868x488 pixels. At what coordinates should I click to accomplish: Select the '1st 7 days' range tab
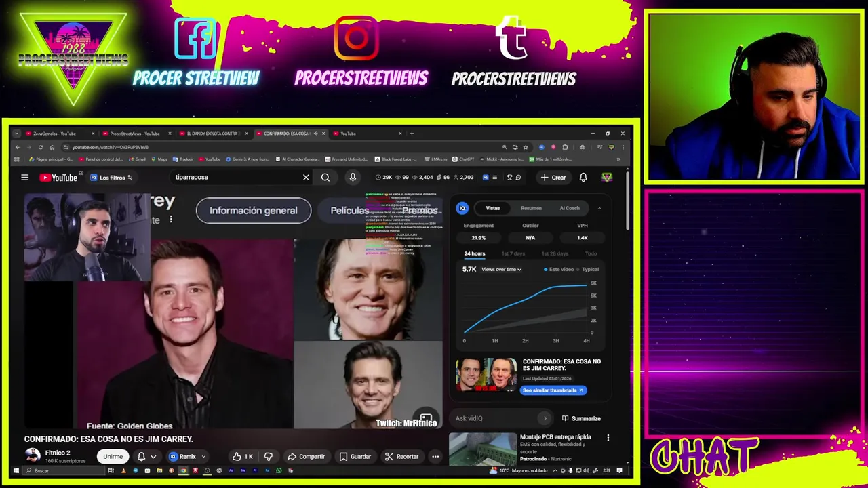click(x=513, y=253)
